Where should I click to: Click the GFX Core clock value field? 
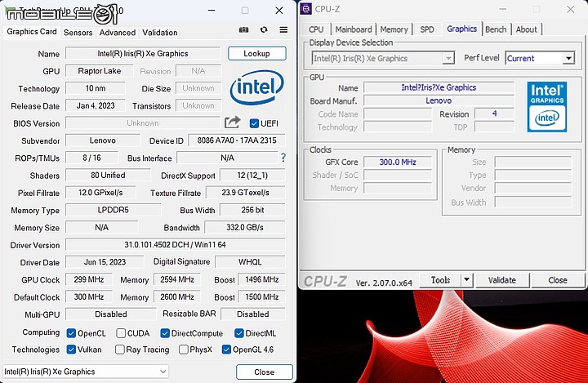tap(398, 162)
